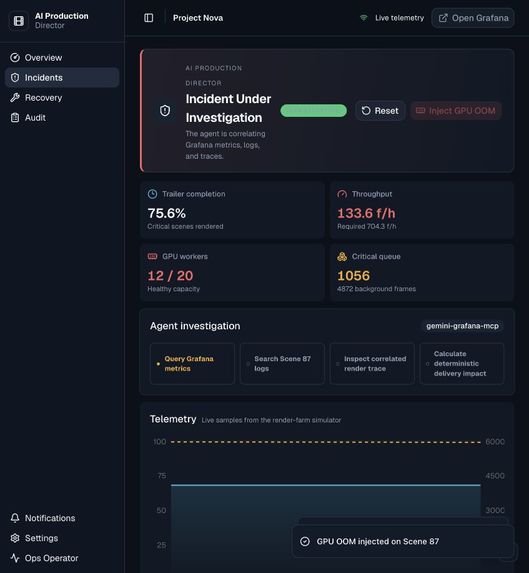The image size is (529, 573).
Task: Toggle the sidebar panel icon
Action: pyautogui.click(x=149, y=18)
